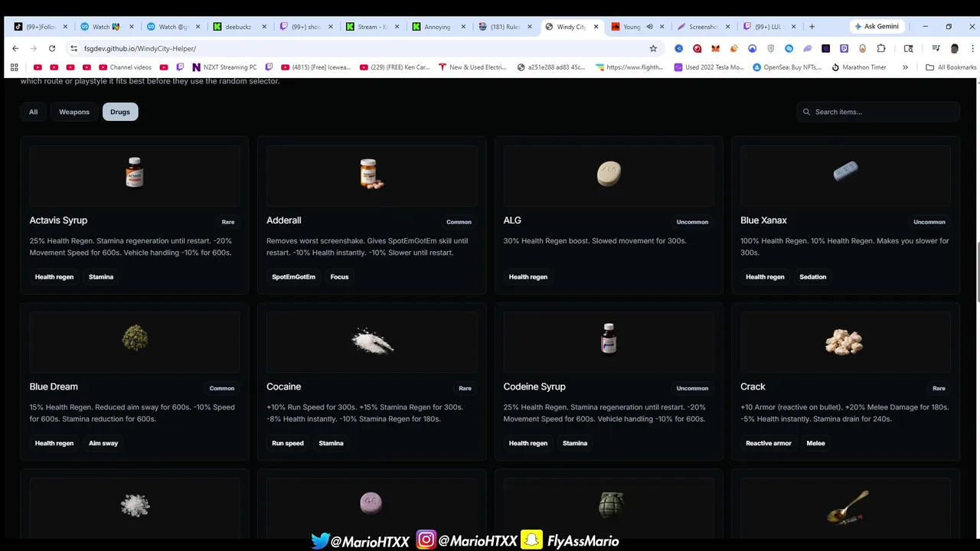The image size is (980, 551).
Task: Bookmark this page with the star icon
Action: [x=653, y=48]
